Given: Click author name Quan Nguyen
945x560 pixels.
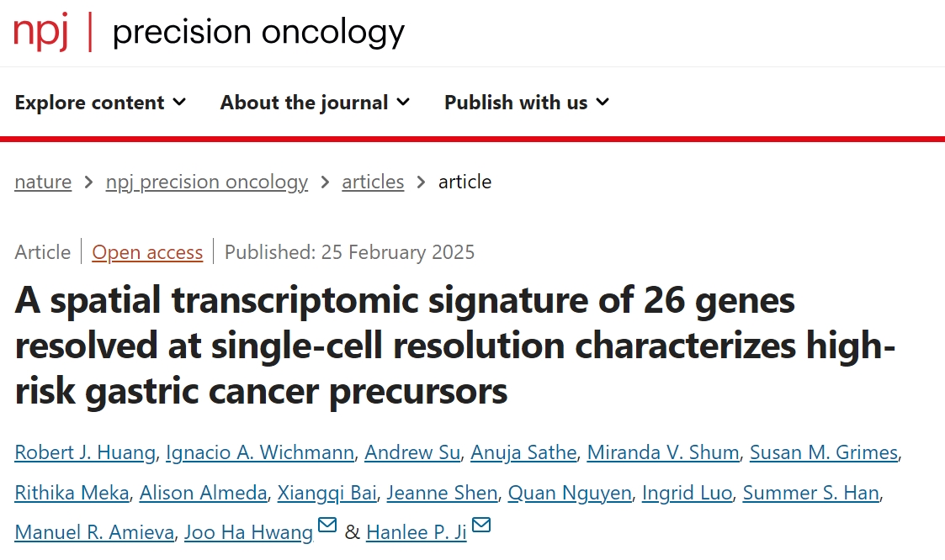Looking at the screenshot, I should pos(570,493).
